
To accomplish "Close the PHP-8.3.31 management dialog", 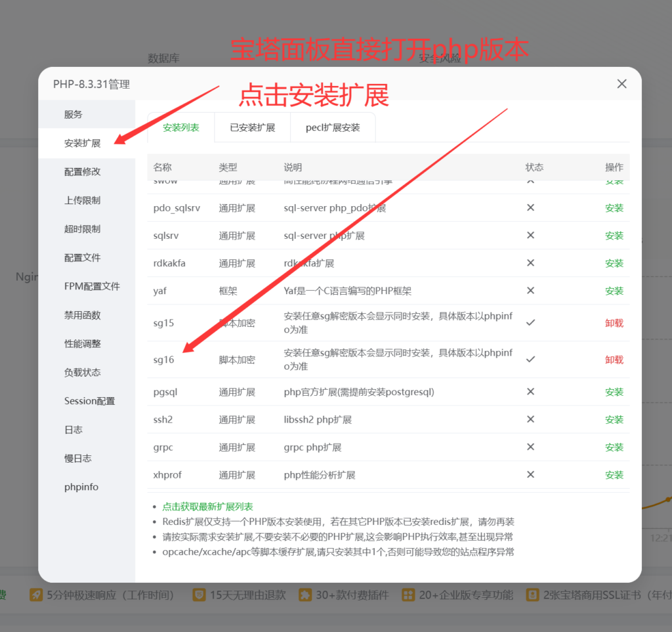I will [621, 83].
